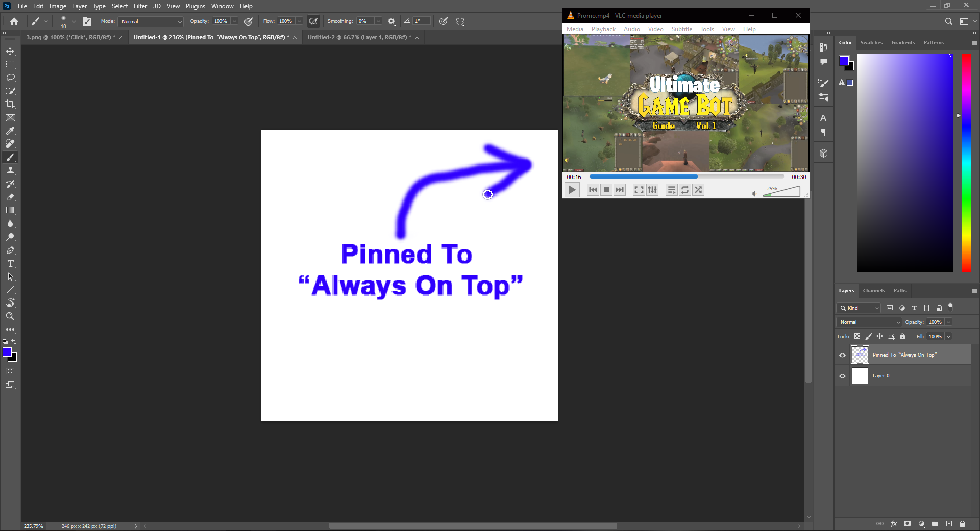This screenshot has height=531, width=980.
Task: Show VLC extended settings
Action: (x=652, y=190)
